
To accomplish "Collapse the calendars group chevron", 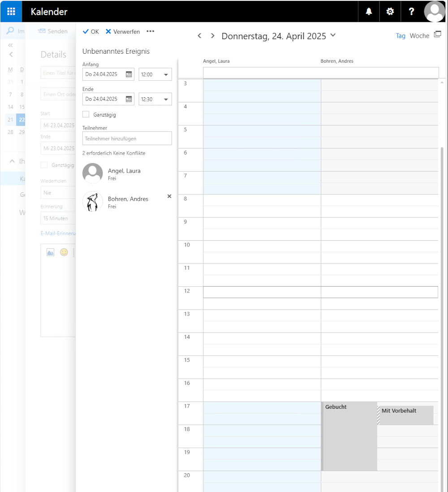I will [x=12, y=161].
